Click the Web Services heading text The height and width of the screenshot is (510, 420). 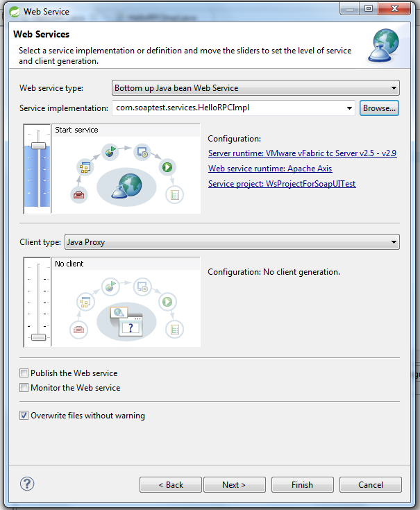(x=42, y=34)
